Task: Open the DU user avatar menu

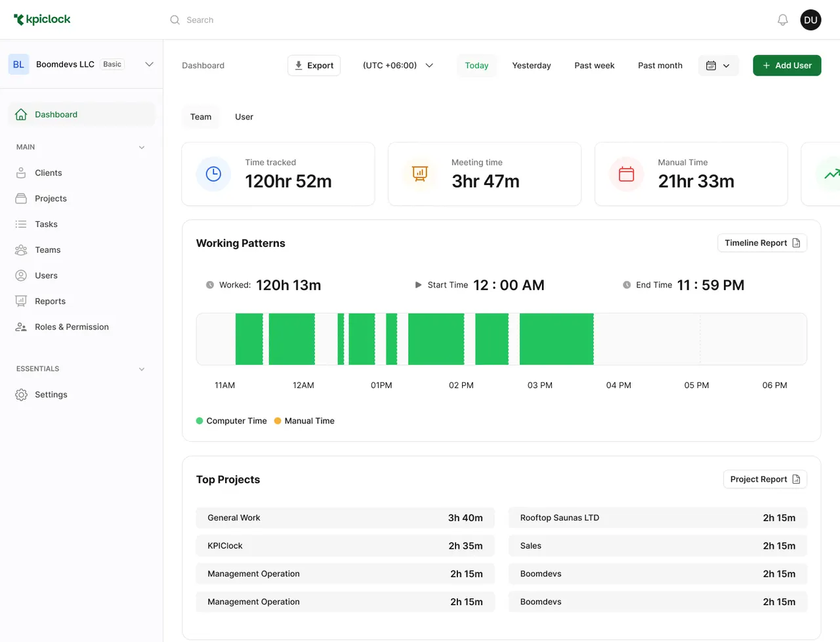Action: click(x=810, y=20)
